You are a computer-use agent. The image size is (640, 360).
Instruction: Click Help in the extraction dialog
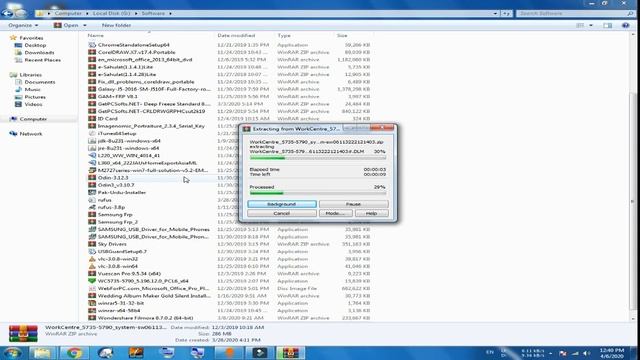[371, 213]
